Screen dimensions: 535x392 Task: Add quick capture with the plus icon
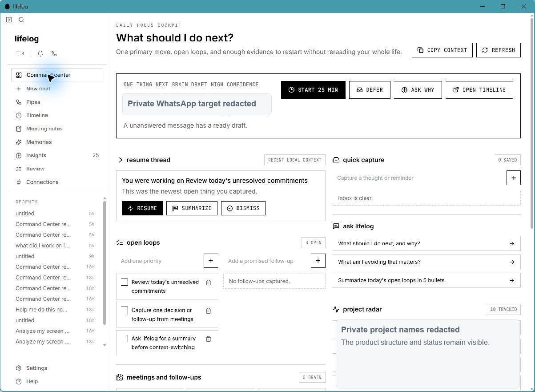514,178
